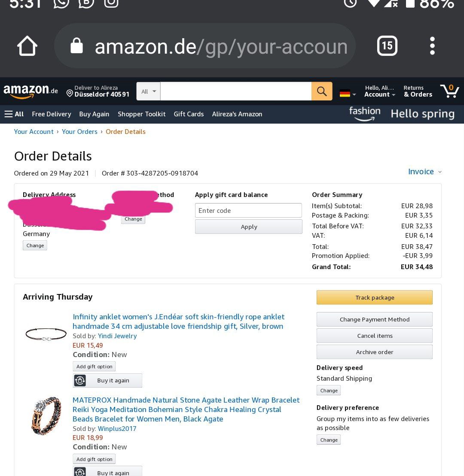The width and height of the screenshot is (464, 476).
Task: Tap the browser home icon
Action: tap(27, 46)
